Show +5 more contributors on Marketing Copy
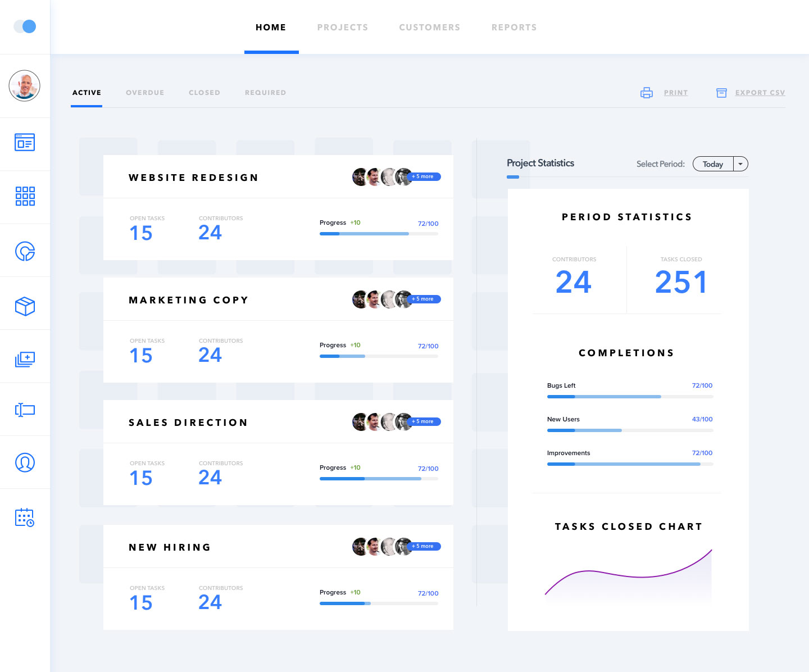Viewport: 809px width, 672px height. 425,299
